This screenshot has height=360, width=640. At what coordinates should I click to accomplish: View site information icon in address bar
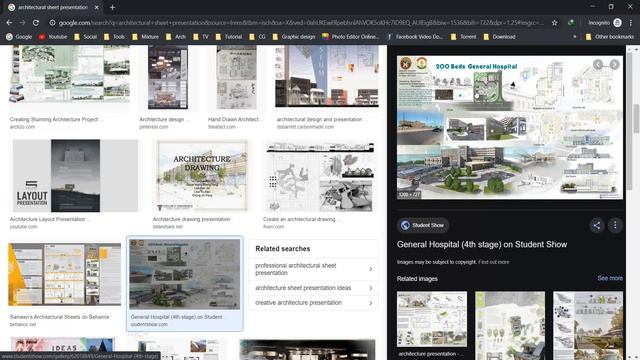coord(52,23)
